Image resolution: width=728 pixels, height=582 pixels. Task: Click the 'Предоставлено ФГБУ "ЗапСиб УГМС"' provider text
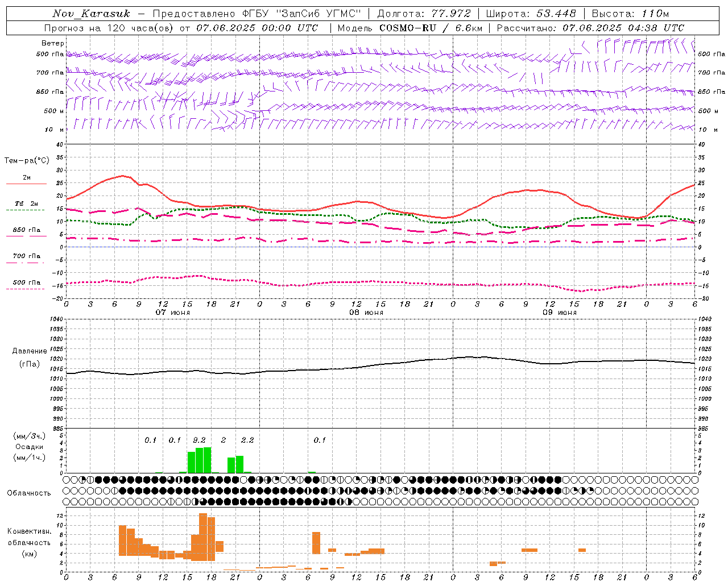[x=258, y=14]
